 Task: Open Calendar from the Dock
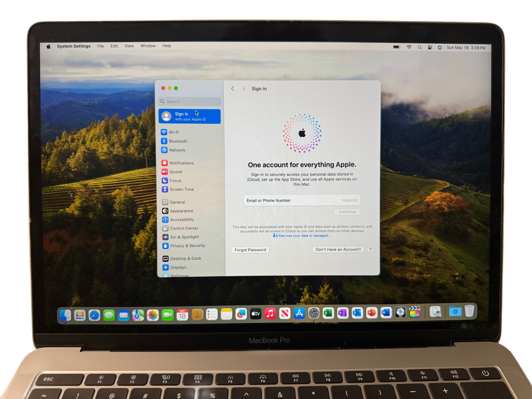point(182,315)
